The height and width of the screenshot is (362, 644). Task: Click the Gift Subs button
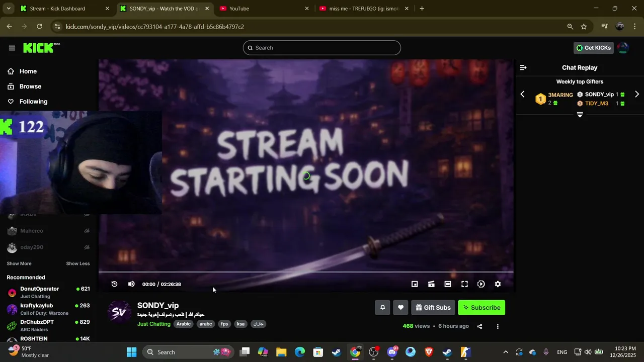[433, 307]
